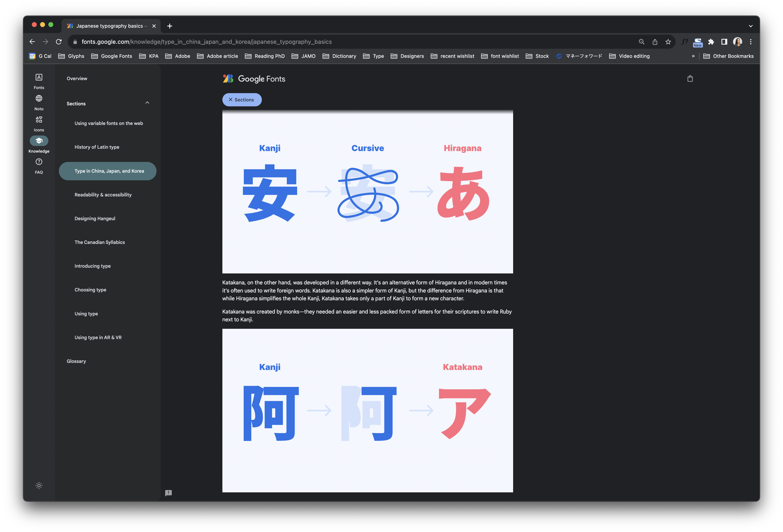Open the FAQ question mark icon

pos(39,162)
